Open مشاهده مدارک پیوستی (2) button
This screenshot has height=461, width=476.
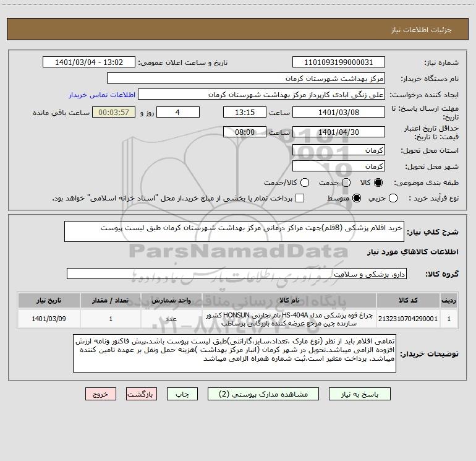(x=263, y=394)
